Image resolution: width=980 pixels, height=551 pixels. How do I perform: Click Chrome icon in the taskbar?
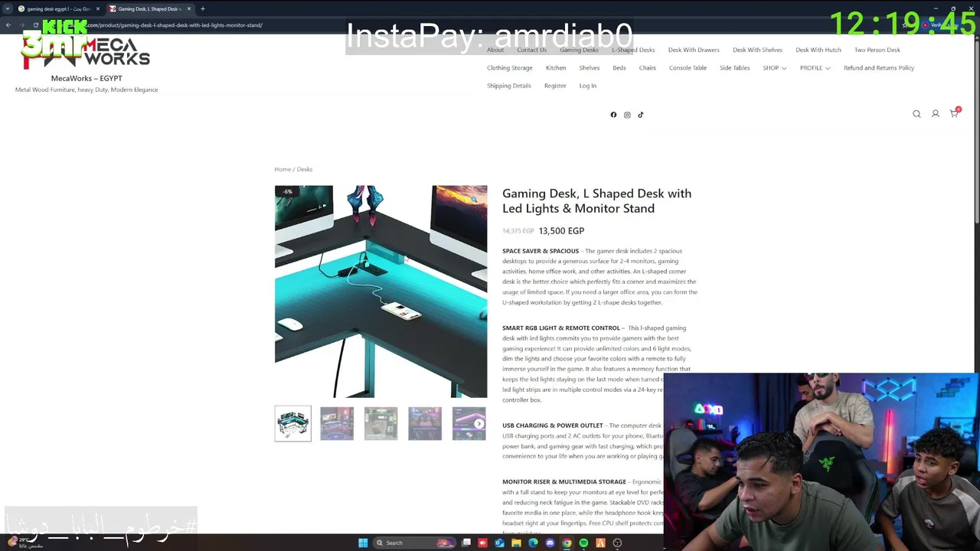click(567, 543)
